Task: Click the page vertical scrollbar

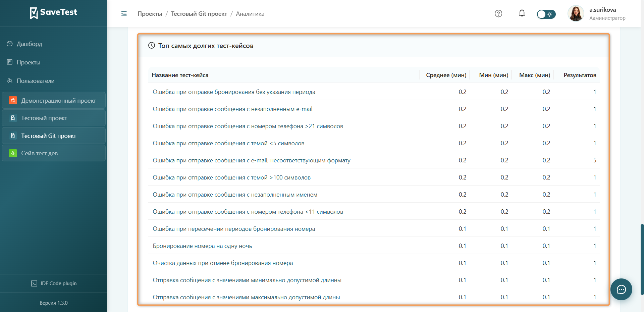Action: pyautogui.click(x=642, y=259)
